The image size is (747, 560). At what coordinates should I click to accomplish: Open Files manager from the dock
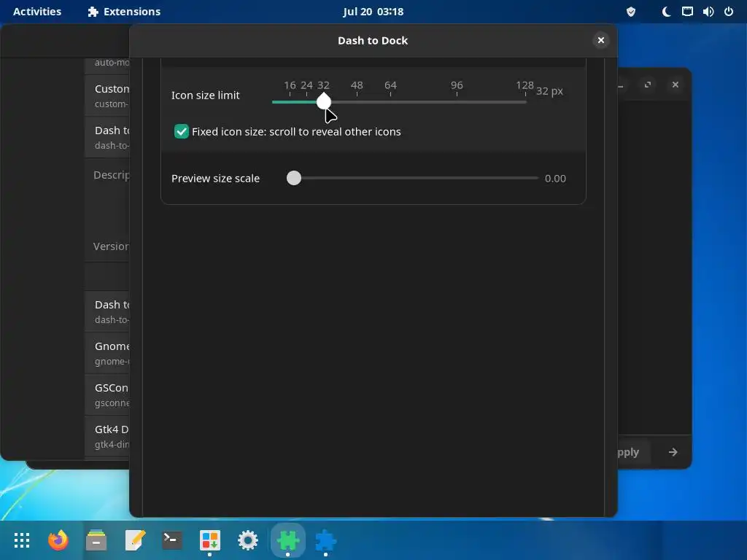click(96, 540)
